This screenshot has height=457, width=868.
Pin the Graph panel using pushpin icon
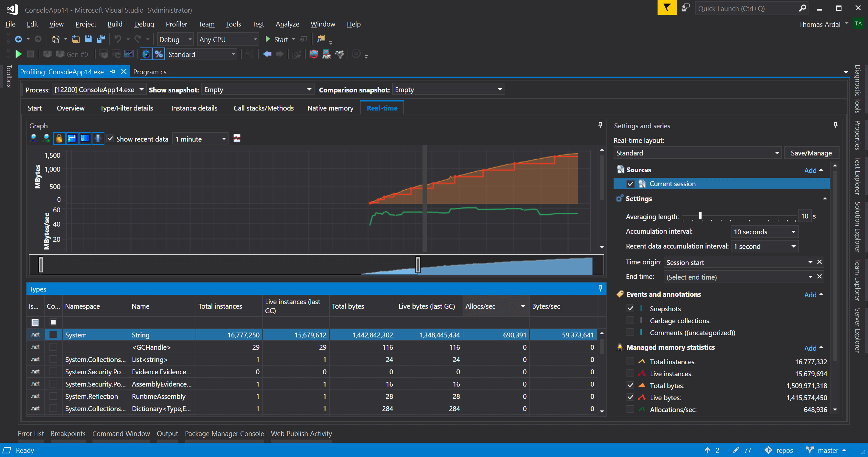pyautogui.click(x=600, y=125)
